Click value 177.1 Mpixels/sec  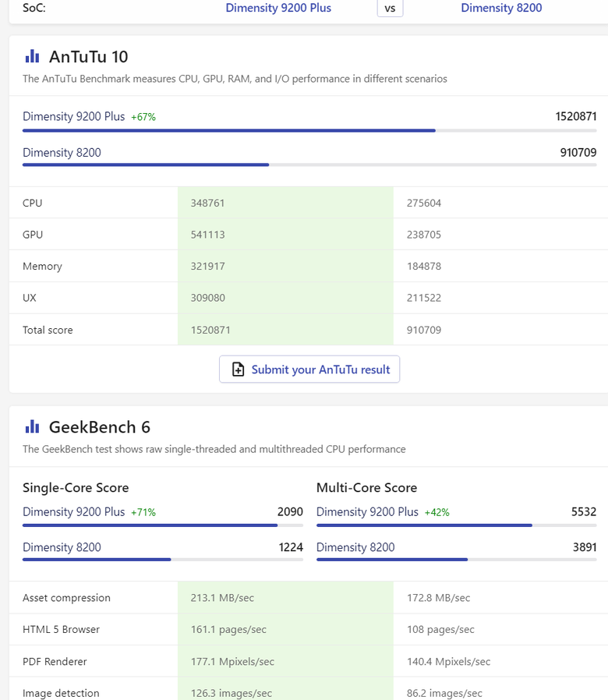tap(232, 662)
